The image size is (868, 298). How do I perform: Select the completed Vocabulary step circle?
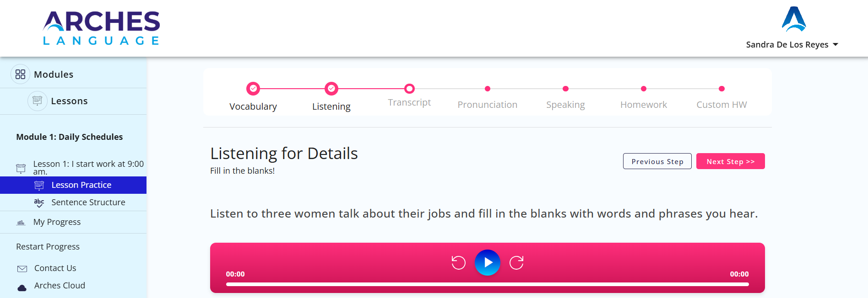(x=253, y=89)
